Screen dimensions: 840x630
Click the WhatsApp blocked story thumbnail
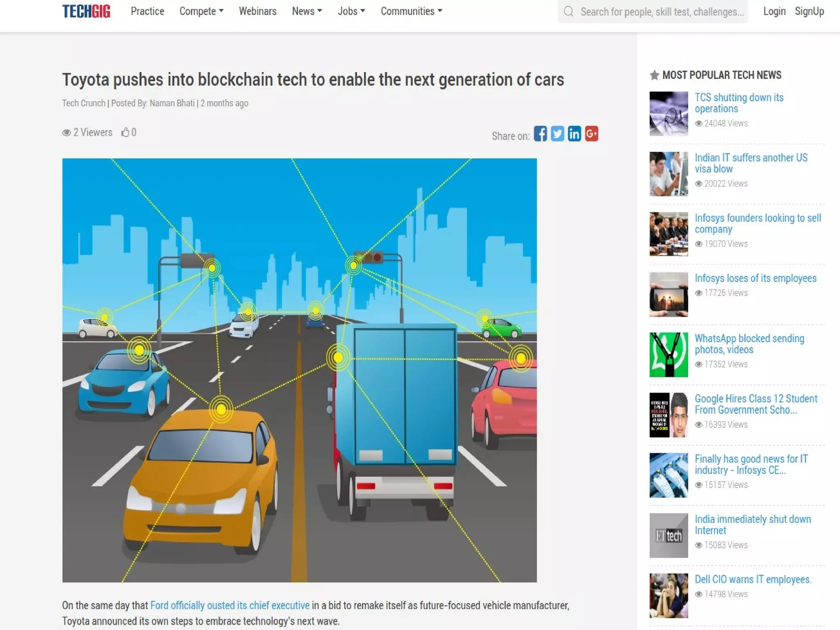(x=669, y=355)
